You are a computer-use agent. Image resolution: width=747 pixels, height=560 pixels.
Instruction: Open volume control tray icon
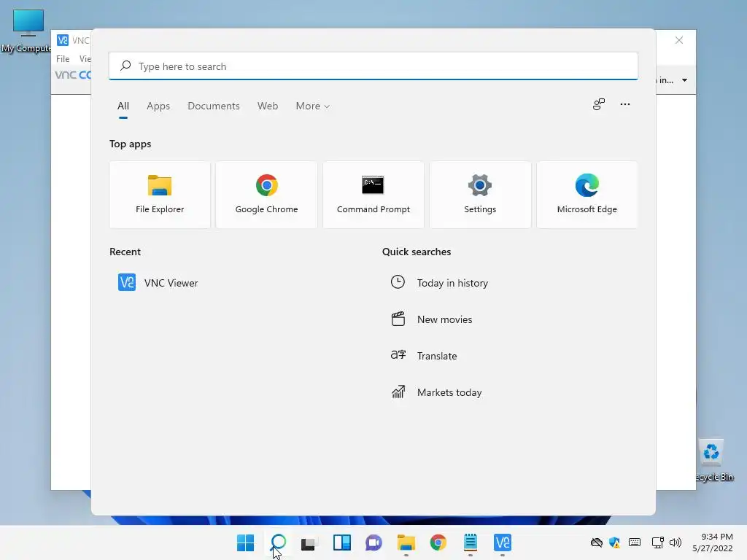(676, 542)
